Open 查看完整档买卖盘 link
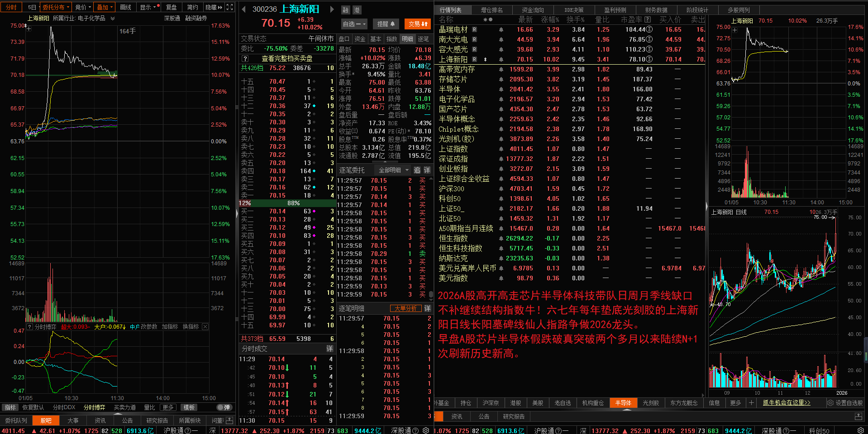Screen dimensions: 868x434 [x=287, y=58]
